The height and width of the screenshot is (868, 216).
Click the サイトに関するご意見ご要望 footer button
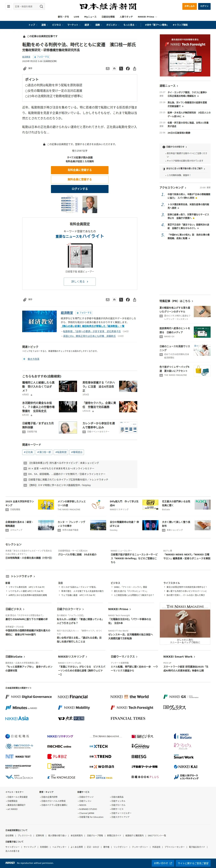point(193,863)
